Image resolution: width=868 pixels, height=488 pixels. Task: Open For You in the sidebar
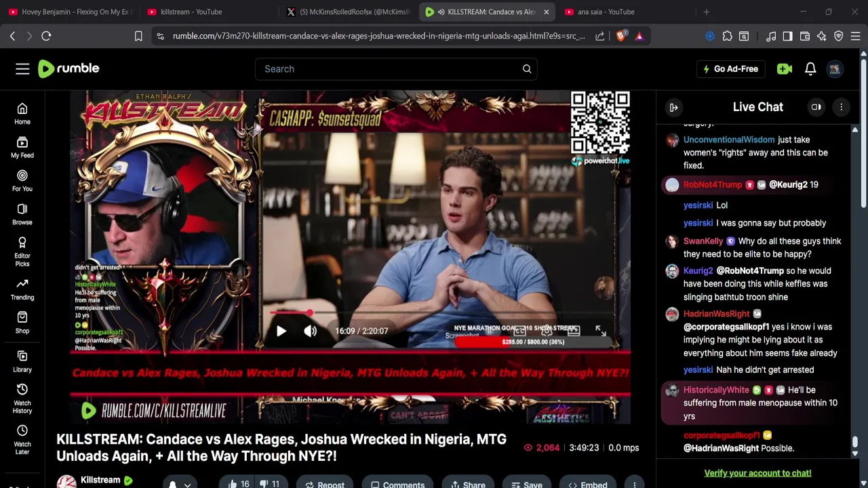click(x=22, y=180)
